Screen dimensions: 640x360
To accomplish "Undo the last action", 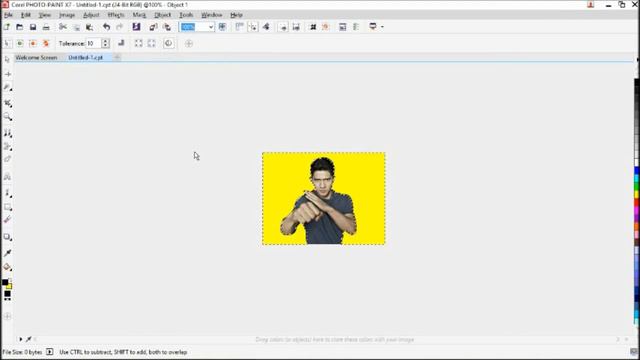I will tap(107, 27).
